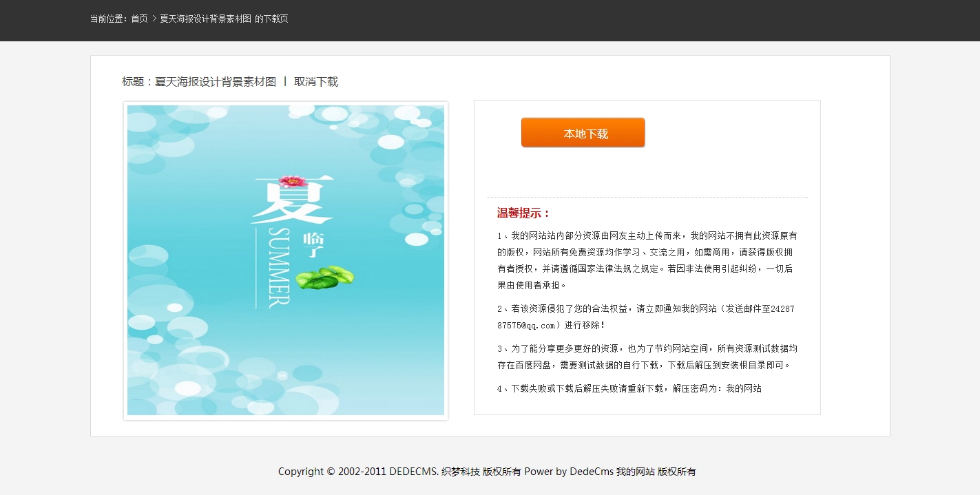Screen dimensions: 980x495
Task: Click the pink lotus flower in the poster
Action: (x=293, y=182)
